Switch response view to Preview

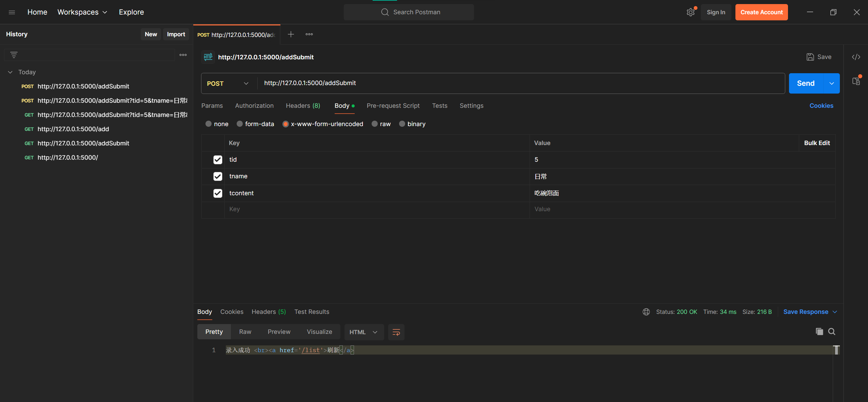click(x=279, y=332)
